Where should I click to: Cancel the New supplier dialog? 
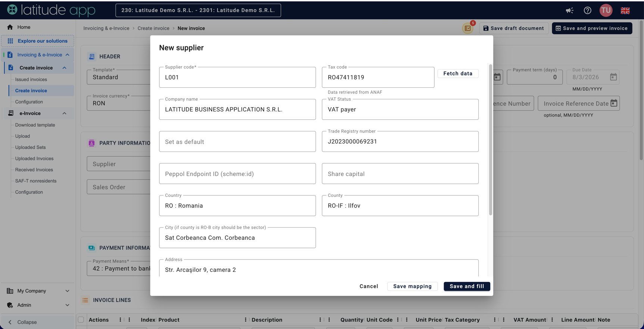tap(369, 286)
